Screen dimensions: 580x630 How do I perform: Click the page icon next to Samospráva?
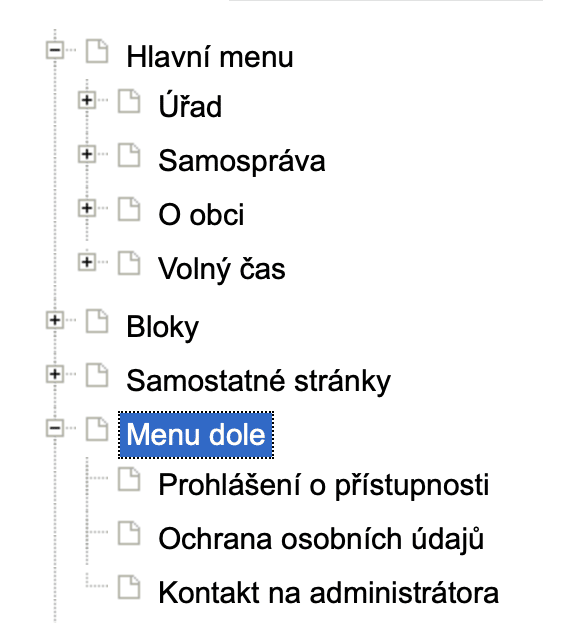pyautogui.click(x=129, y=155)
